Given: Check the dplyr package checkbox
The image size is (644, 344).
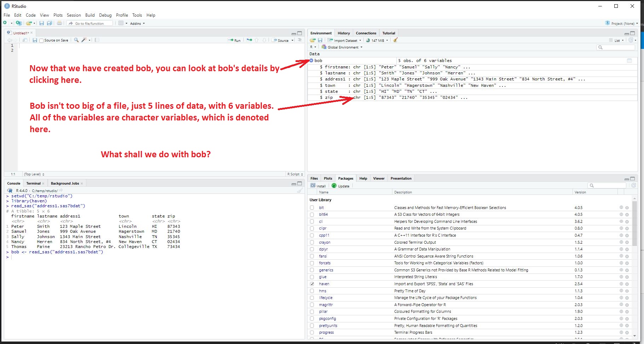Looking at the screenshot, I should [x=312, y=249].
